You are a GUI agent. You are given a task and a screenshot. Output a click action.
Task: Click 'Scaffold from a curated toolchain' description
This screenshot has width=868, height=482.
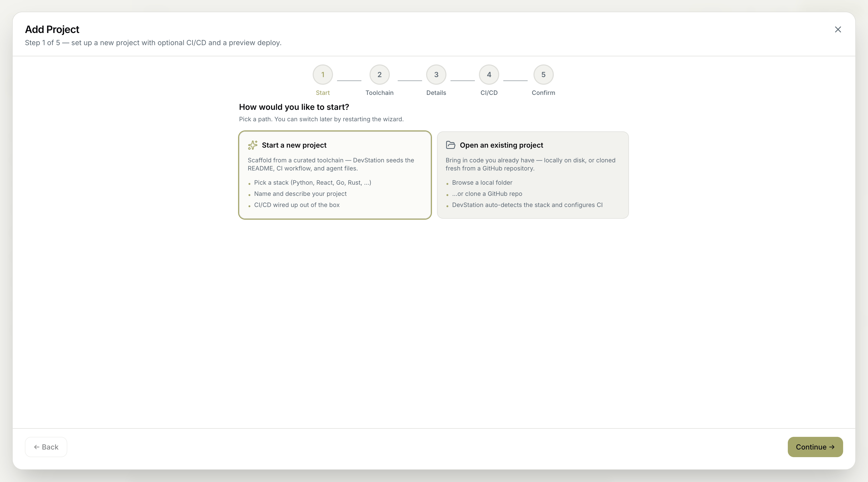[331, 164]
